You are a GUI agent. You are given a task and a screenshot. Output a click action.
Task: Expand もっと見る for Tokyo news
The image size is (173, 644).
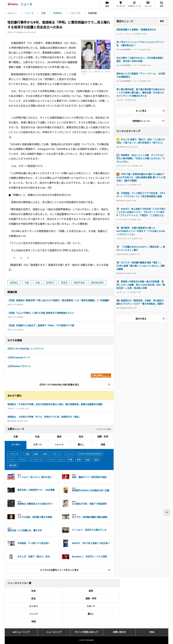point(141,111)
